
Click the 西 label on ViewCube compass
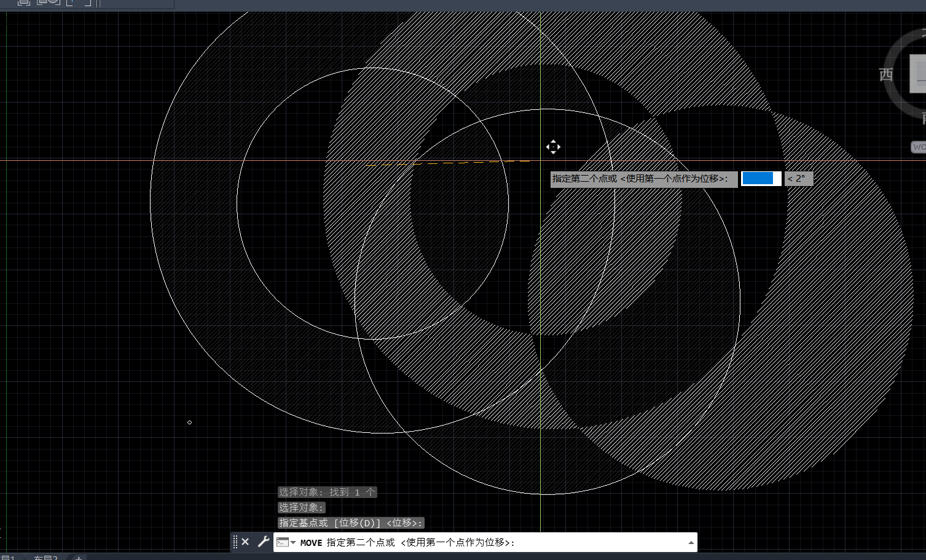point(886,75)
